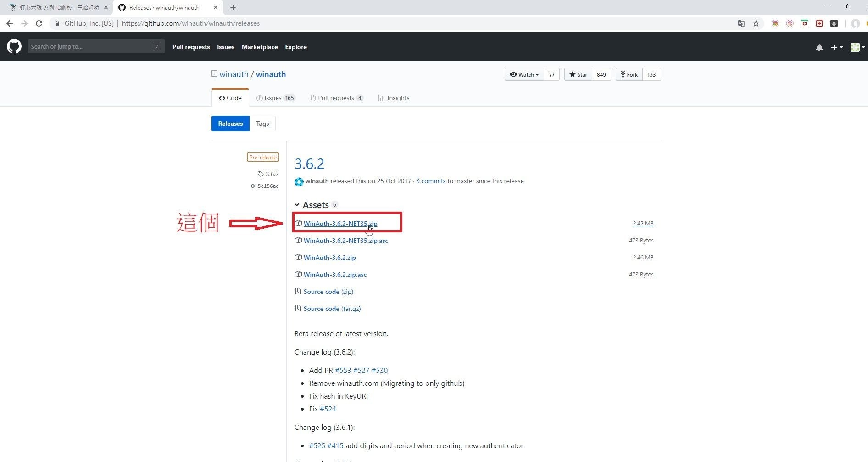
Task: Open Pull requests in top navigation
Action: coord(191,47)
